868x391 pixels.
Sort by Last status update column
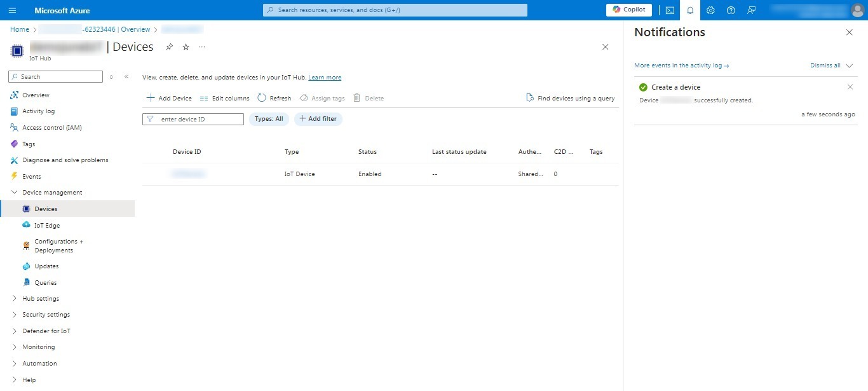tap(459, 152)
